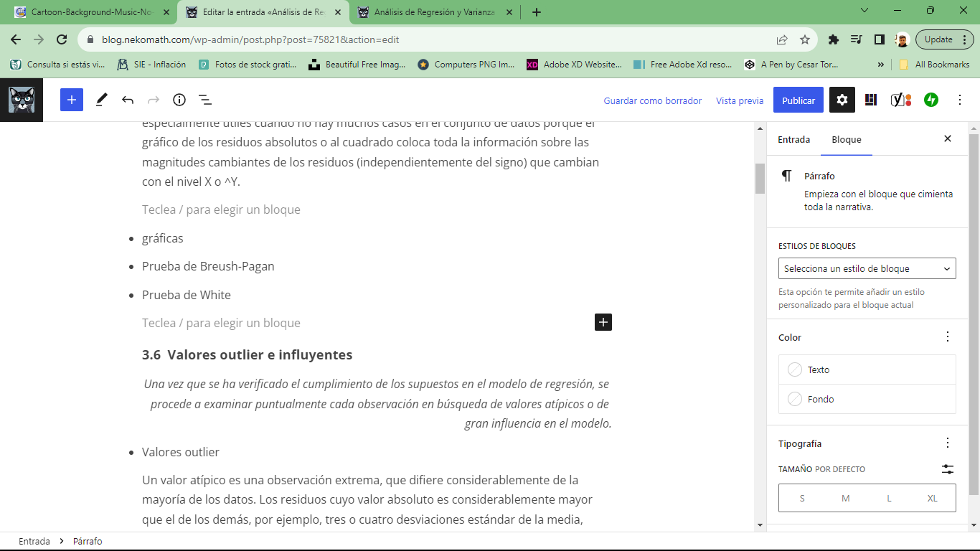980x551 pixels.
Task: Switch to the Cartoon-Background-Music browser tab
Action: [93, 12]
